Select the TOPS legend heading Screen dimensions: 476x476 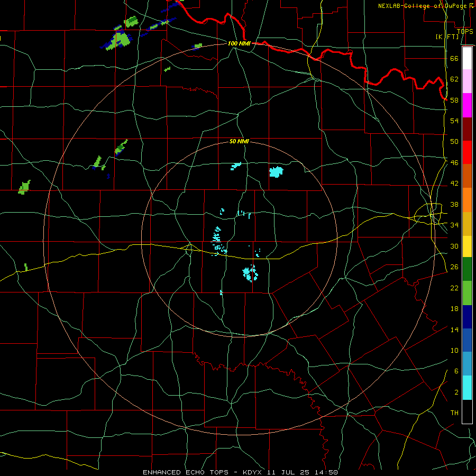pos(465,31)
